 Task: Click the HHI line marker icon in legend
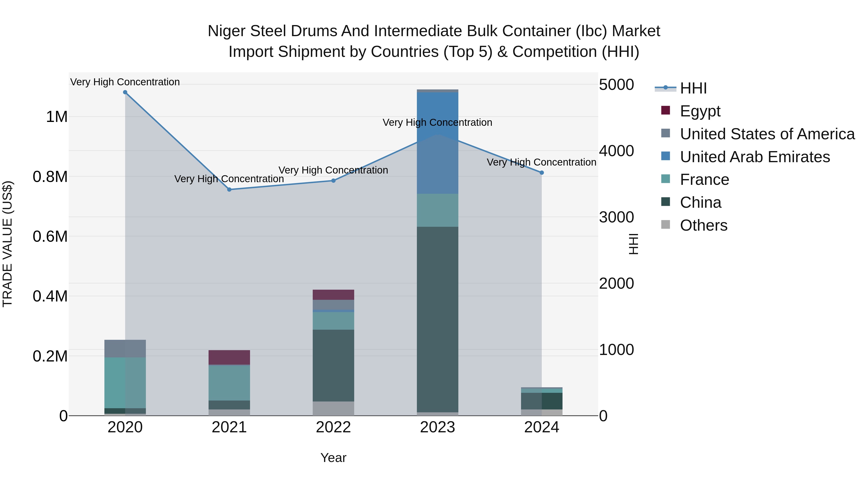coord(665,88)
